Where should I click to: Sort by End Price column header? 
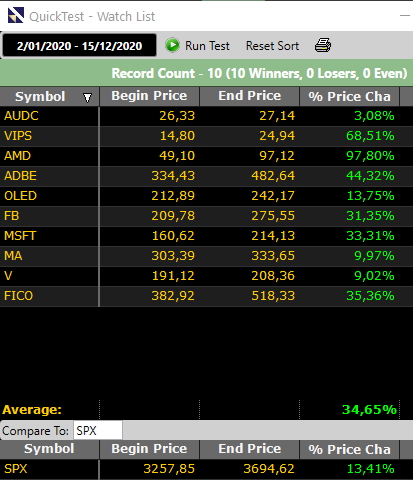click(249, 96)
